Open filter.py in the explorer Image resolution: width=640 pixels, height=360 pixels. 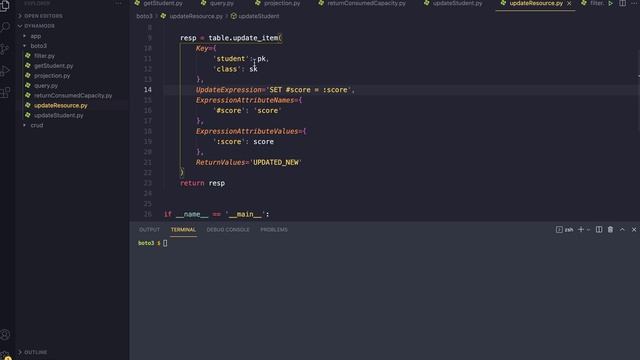pyautogui.click(x=44, y=56)
